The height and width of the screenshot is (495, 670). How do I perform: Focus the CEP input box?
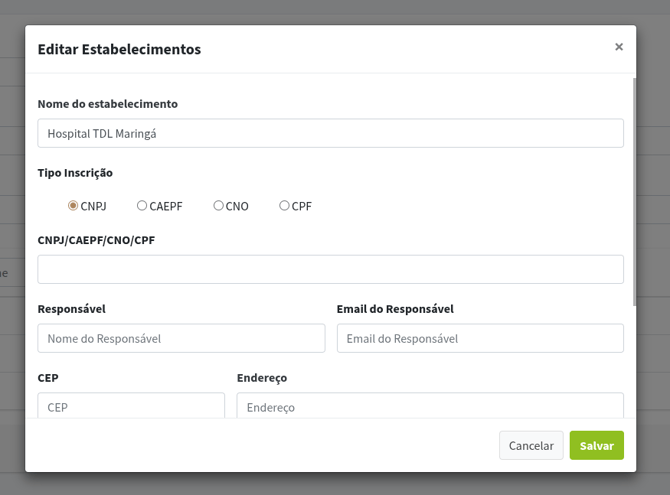(131, 406)
